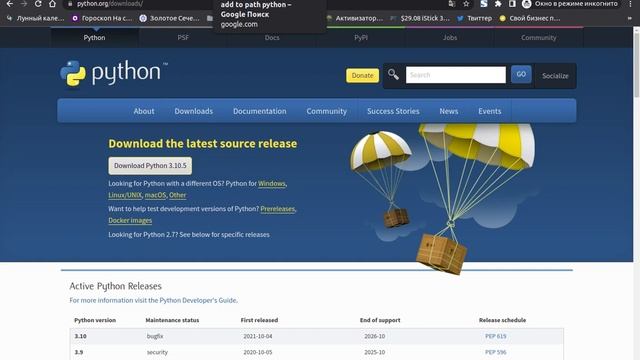The height and width of the screenshot is (360, 640).
Task: Open the About navigation menu
Action: click(144, 111)
